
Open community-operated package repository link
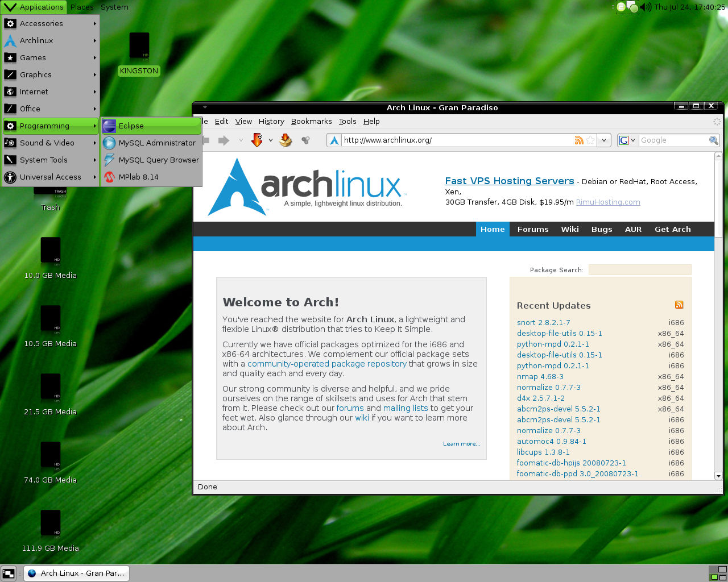327,364
